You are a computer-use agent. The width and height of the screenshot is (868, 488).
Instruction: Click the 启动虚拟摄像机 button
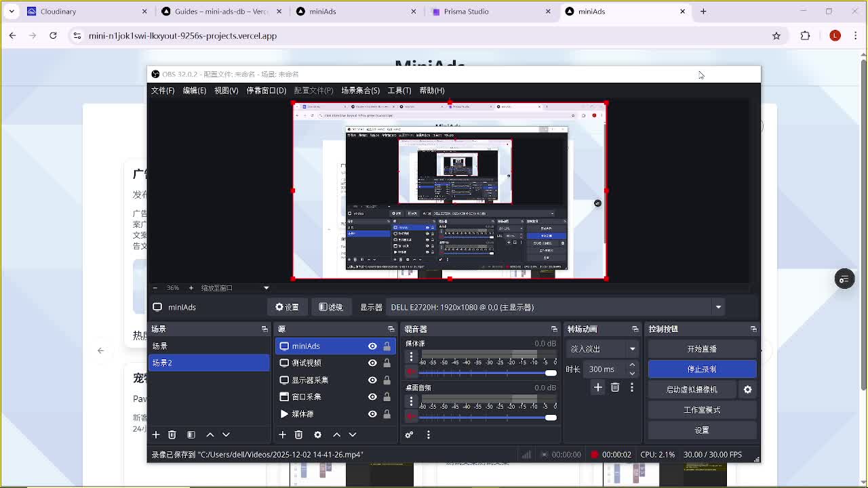click(x=692, y=390)
